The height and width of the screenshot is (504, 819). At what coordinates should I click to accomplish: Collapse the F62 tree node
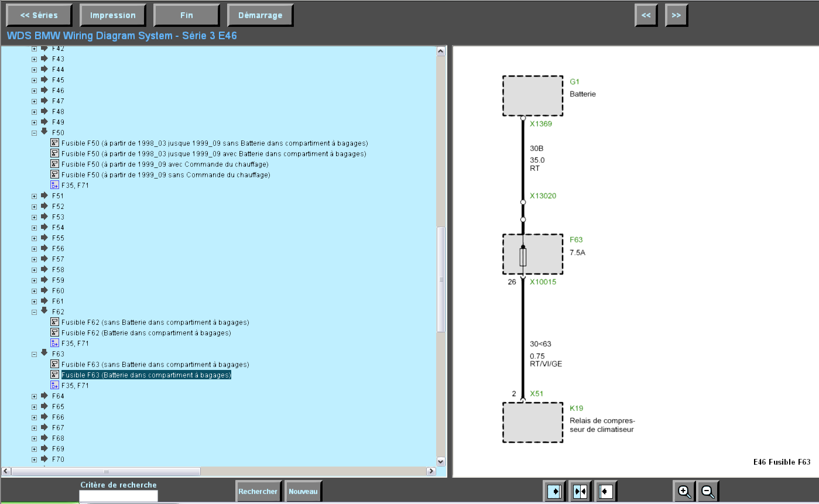coord(34,312)
